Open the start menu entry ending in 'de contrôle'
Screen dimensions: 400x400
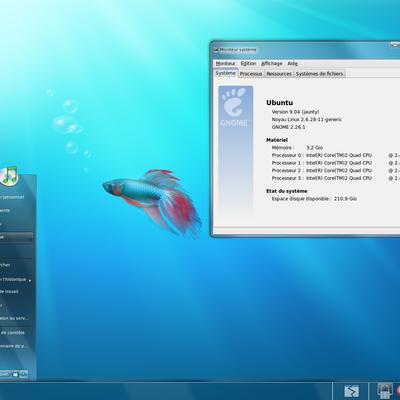12,333
